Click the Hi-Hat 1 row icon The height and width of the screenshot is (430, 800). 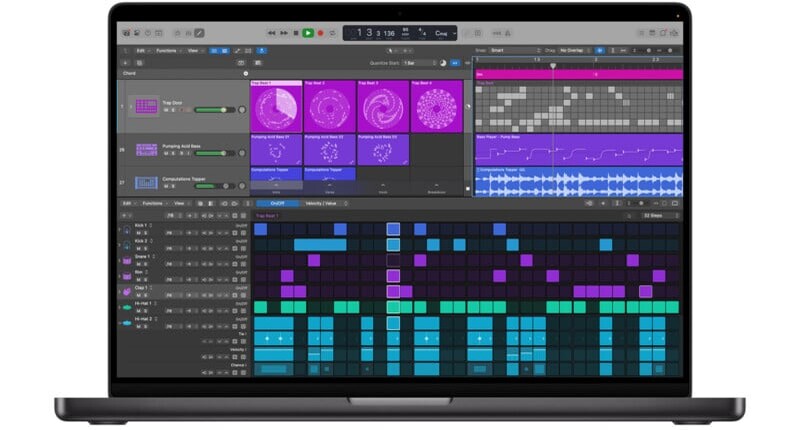128,307
